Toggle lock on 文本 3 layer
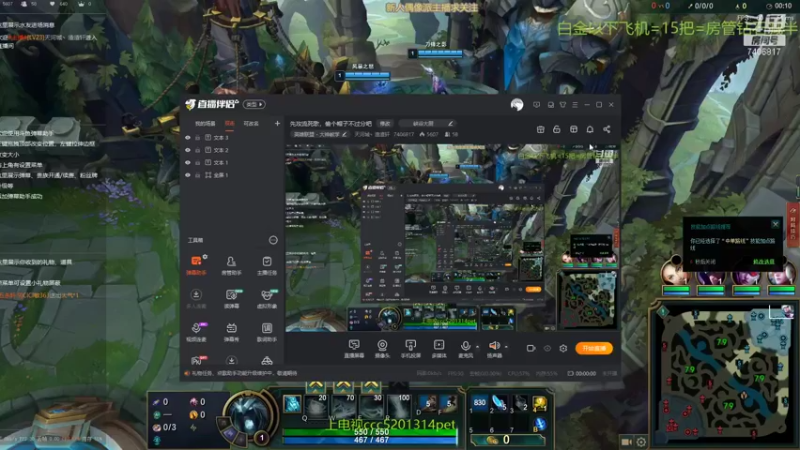Viewport: 800px width, 450px height. (197, 138)
